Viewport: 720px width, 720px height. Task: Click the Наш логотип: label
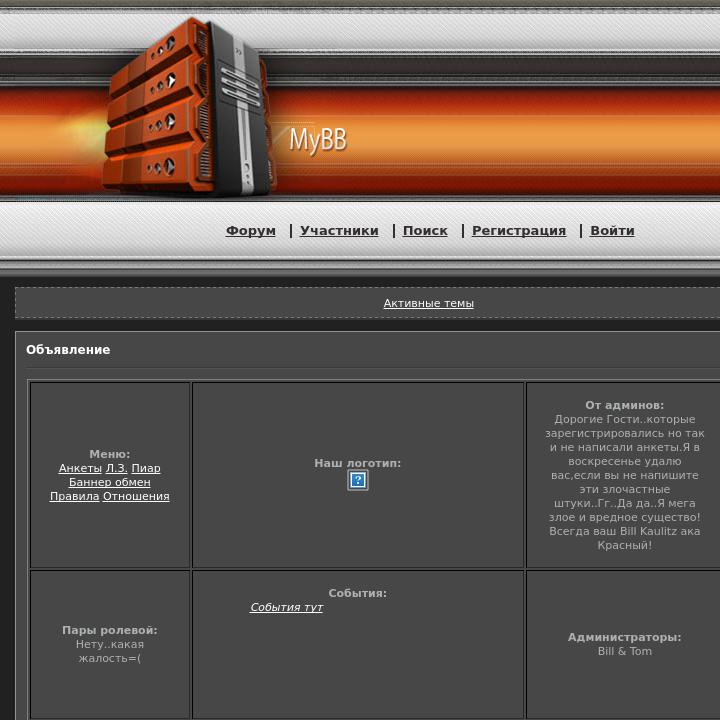358,463
